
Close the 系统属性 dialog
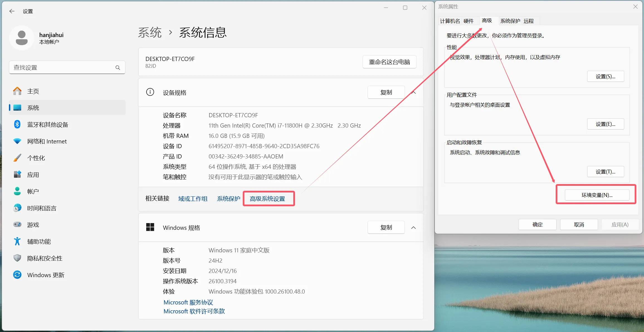click(635, 7)
